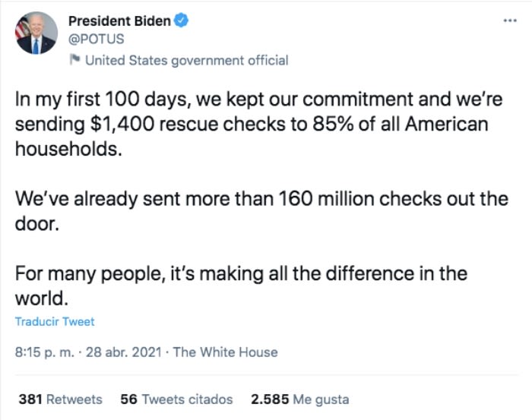Click the word 'households.' in the tweet

click(68, 147)
